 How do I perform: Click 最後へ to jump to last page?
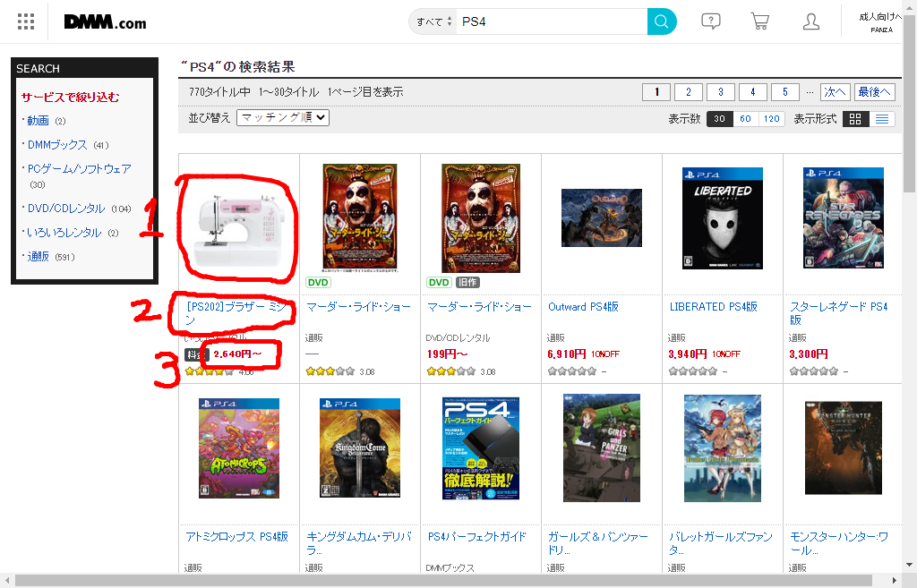(874, 92)
